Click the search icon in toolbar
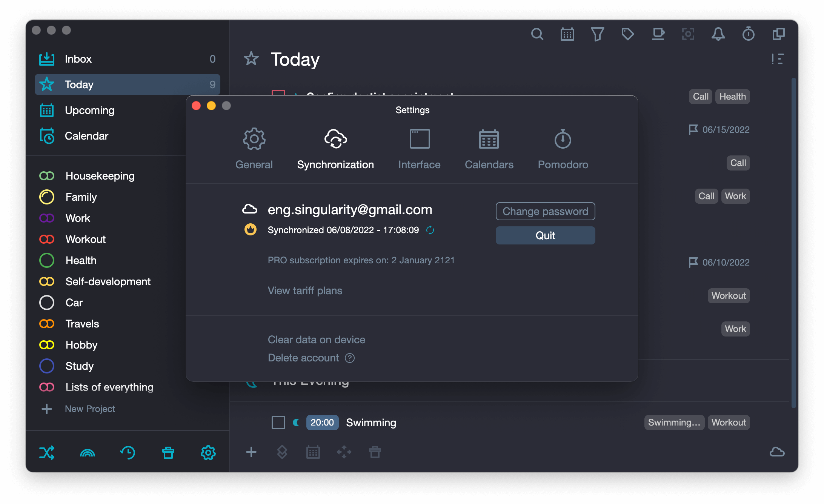The image size is (824, 504). 536,34
